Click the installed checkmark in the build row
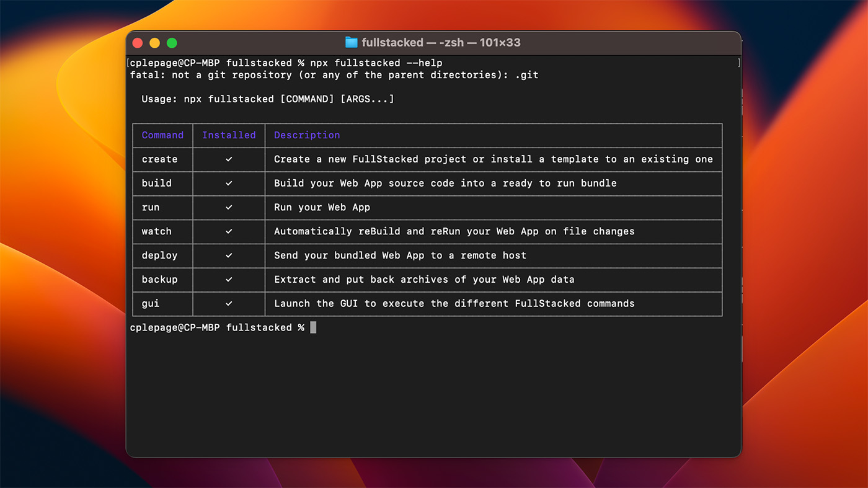Image resolution: width=868 pixels, height=488 pixels. (x=229, y=184)
